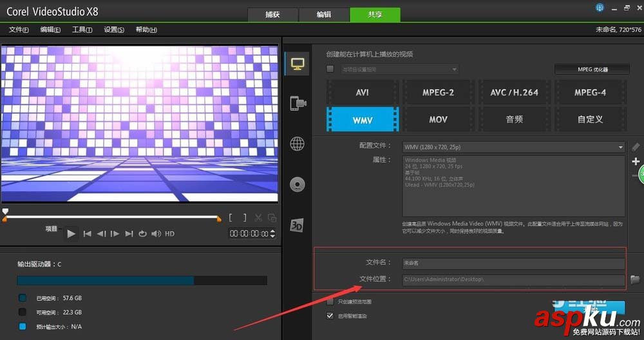Switch to the 捕获 tab
This screenshot has width=644, height=340.
coord(272,14)
